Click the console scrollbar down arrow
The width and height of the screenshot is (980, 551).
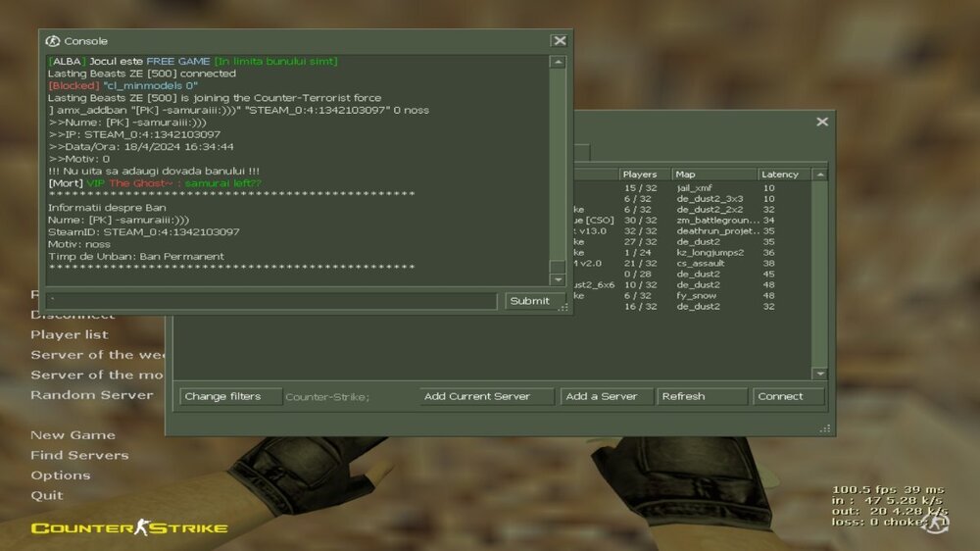tap(558, 279)
